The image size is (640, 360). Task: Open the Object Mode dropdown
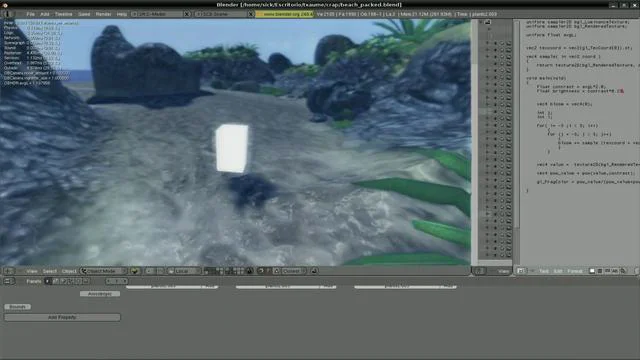click(103, 271)
